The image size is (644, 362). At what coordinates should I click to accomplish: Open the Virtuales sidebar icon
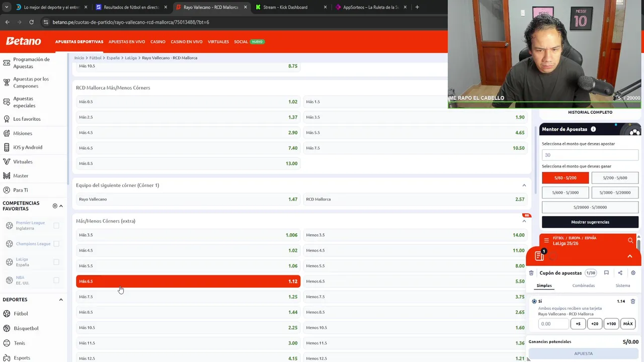7,162
